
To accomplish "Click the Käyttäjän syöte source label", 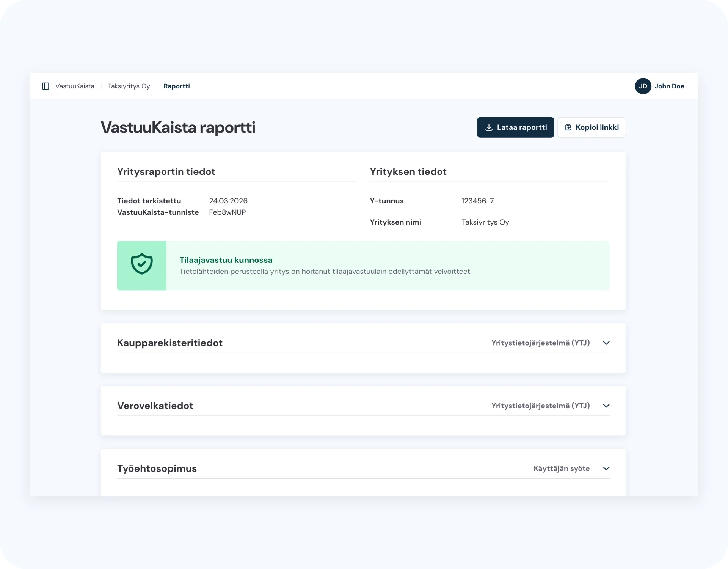I will coord(562,468).
